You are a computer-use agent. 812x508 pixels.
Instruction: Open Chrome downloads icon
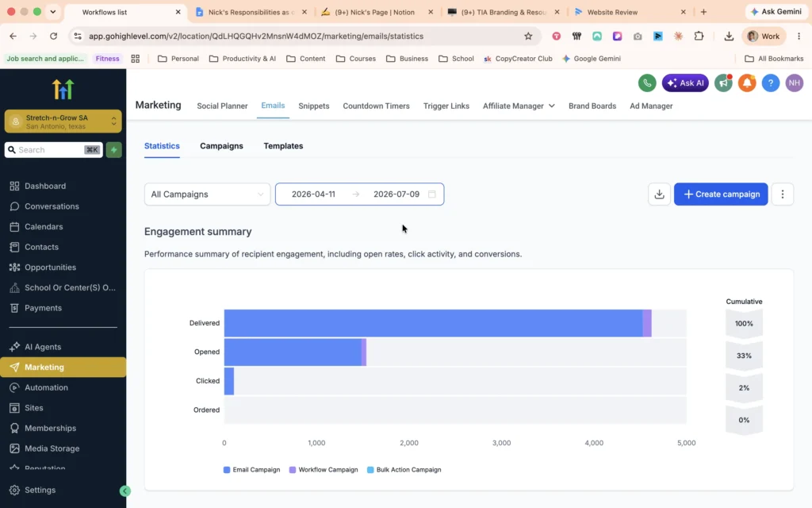(729, 36)
